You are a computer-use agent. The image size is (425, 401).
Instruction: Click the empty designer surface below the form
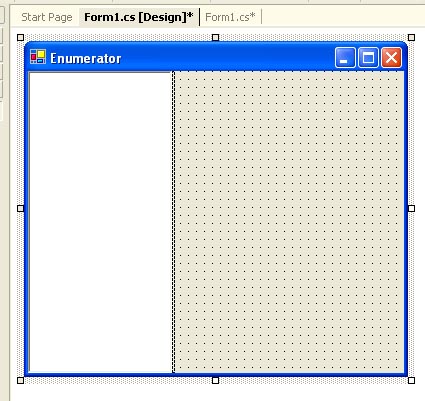point(217,393)
